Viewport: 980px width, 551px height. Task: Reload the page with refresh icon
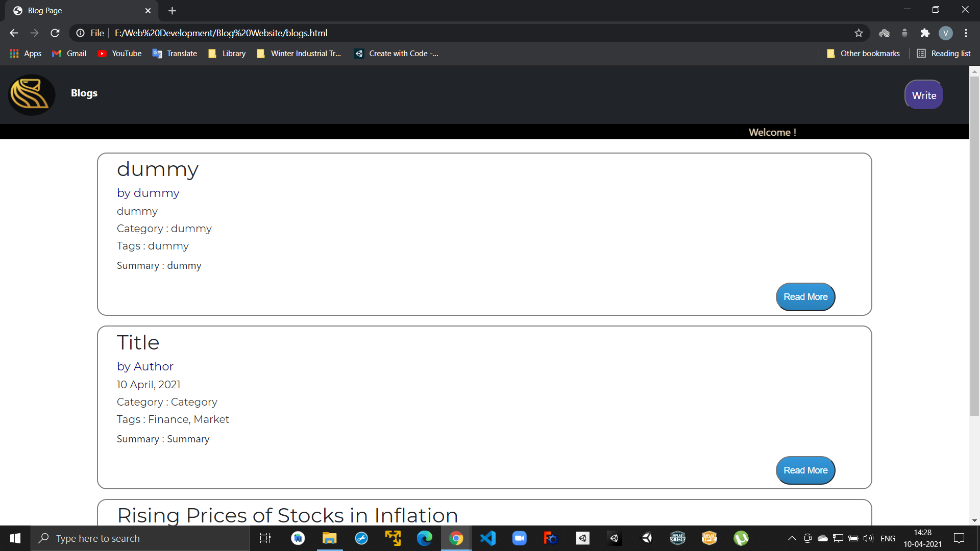coord(55,33)
